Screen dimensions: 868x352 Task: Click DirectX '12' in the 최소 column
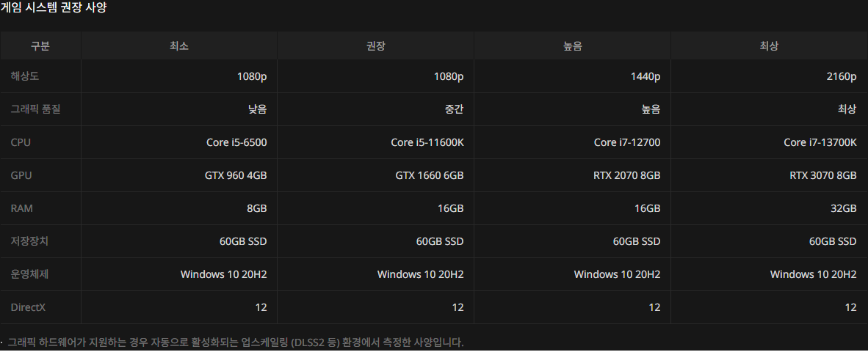click(261, 307)
